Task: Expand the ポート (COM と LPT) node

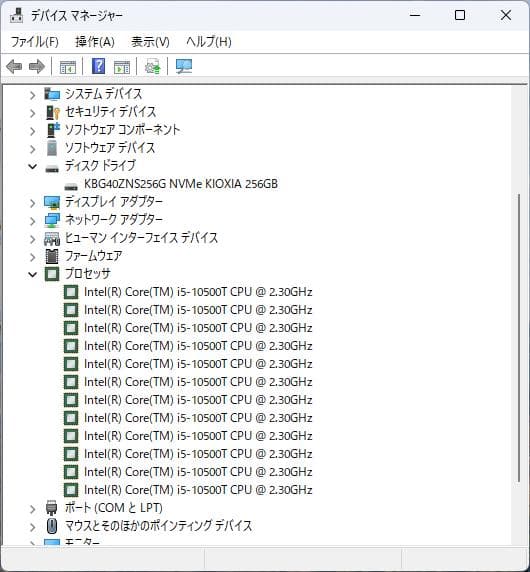Action: pyautogui.click(x=32, y=509)
